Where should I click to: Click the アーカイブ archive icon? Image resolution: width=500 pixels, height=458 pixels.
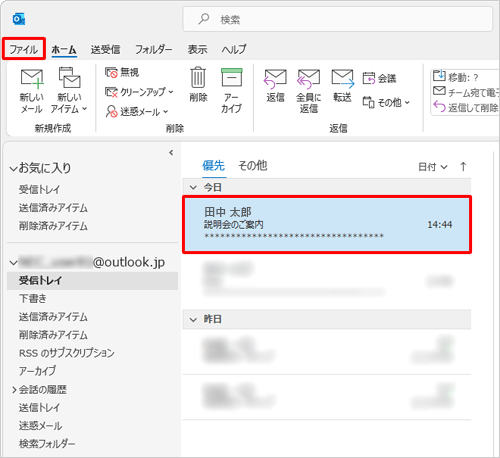click(232, 78)
